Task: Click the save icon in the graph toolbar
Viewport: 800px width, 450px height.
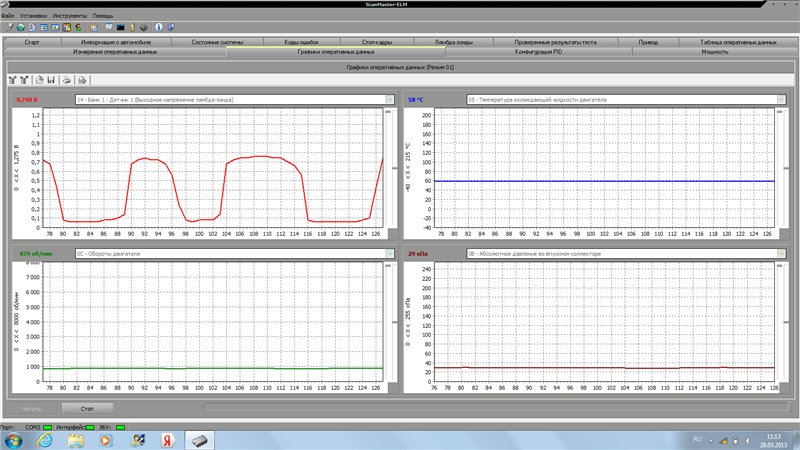Action: click(50, 79)
